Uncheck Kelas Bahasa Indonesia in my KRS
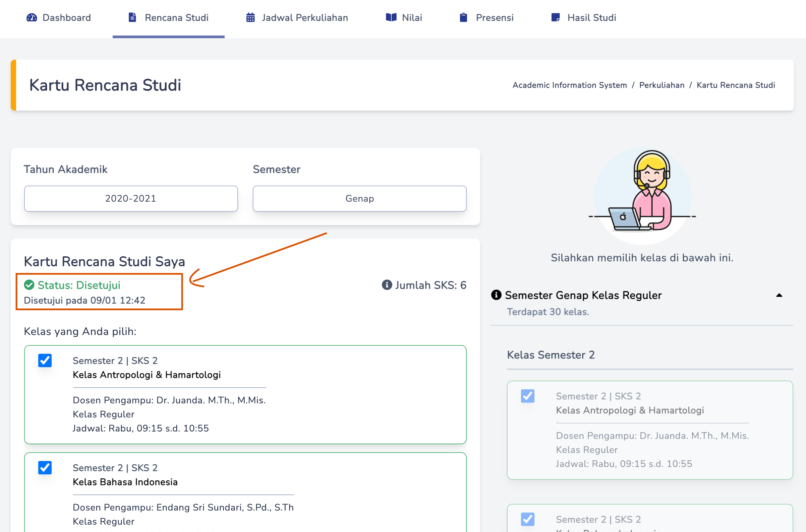 45,468
